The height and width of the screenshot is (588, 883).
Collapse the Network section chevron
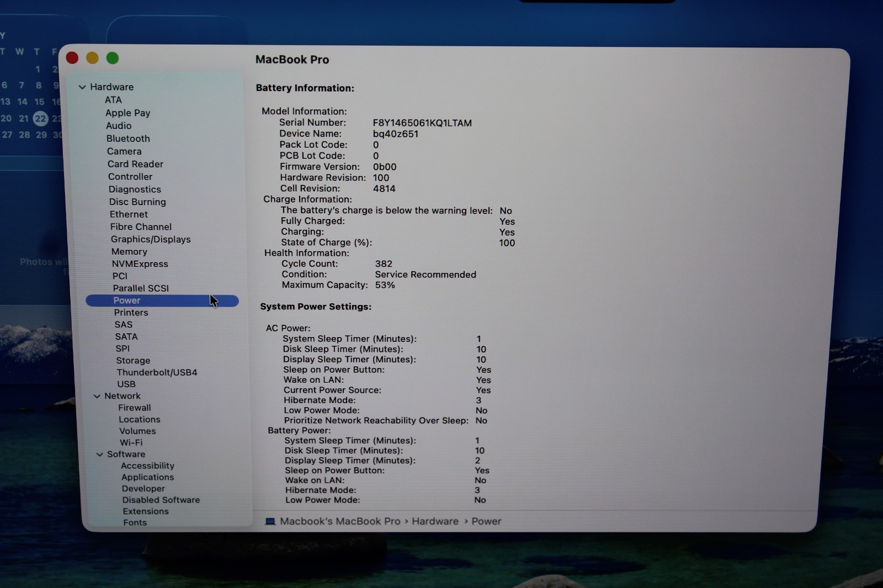click(97, 396)
